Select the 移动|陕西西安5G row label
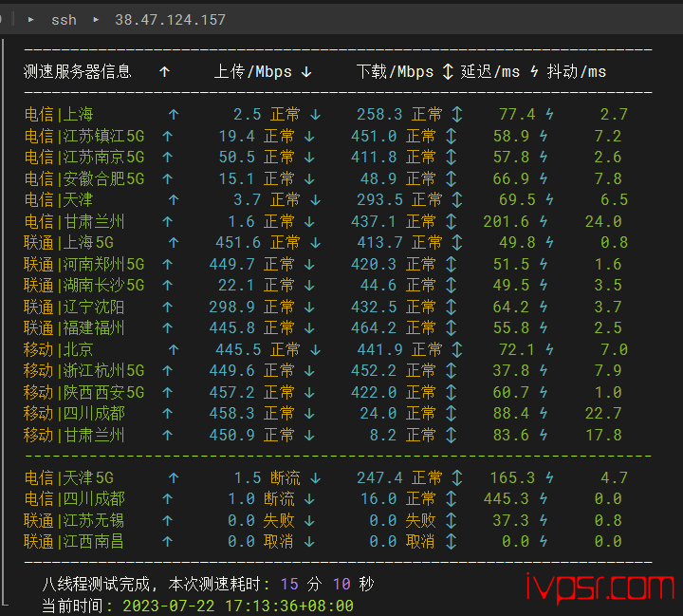Screen dimensions: 683x616 pos(84,392)
